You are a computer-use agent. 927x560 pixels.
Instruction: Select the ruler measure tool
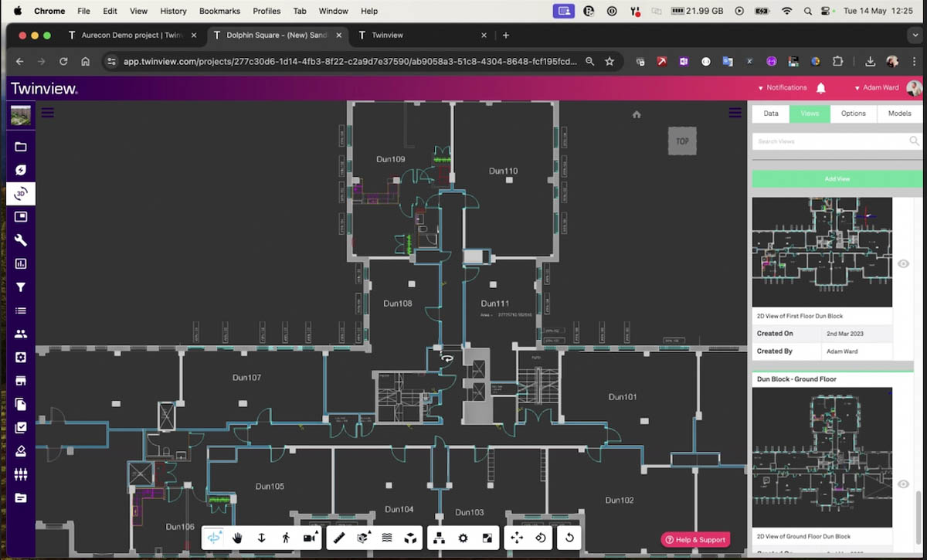click(x=338, y=538)
